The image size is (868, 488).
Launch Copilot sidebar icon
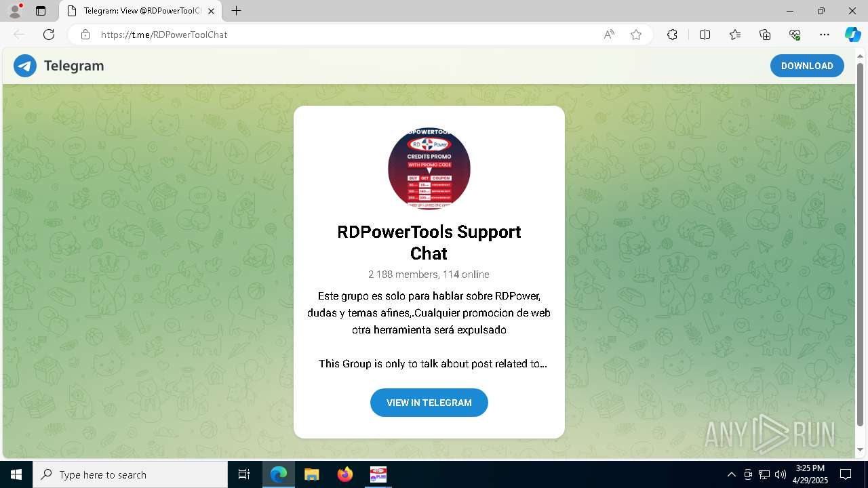click(x=852, y=35)
